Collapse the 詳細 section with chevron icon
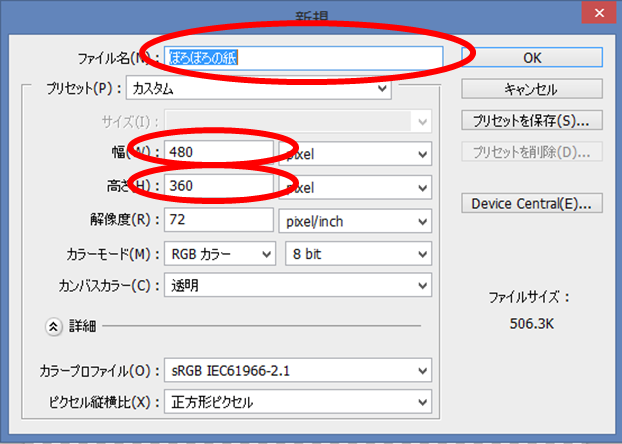The height and width of the screenshot is (444, 622). coord(52,326)
